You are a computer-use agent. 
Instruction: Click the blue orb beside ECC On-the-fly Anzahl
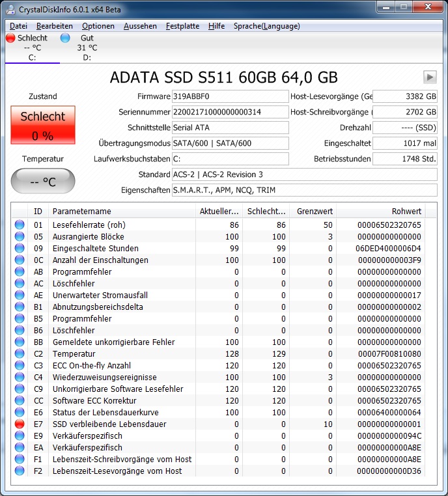20,365
